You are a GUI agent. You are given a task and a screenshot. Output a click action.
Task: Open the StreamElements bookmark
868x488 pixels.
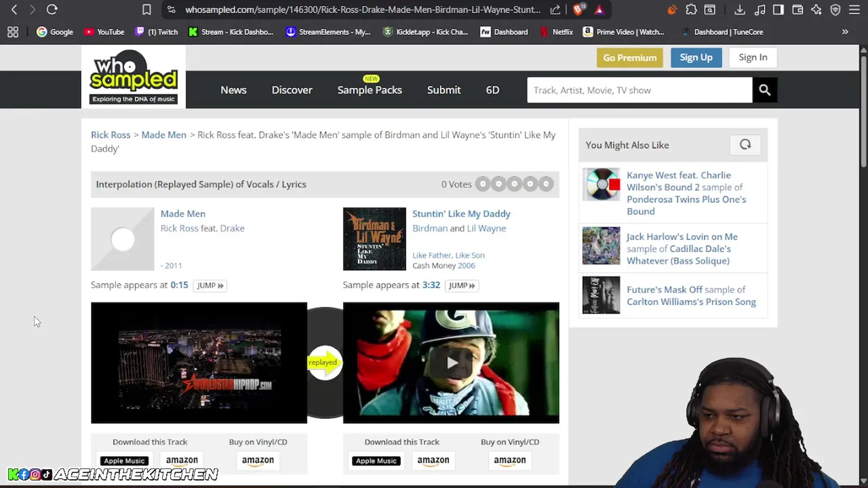point(328,32)
